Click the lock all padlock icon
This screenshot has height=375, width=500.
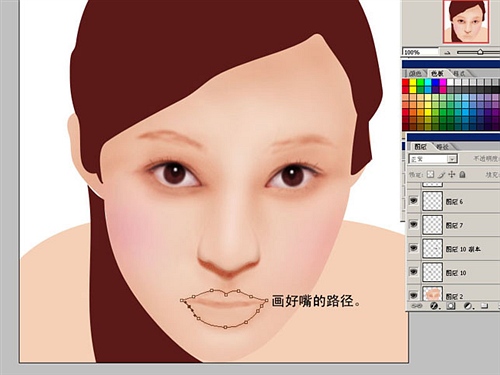[462, 174]
